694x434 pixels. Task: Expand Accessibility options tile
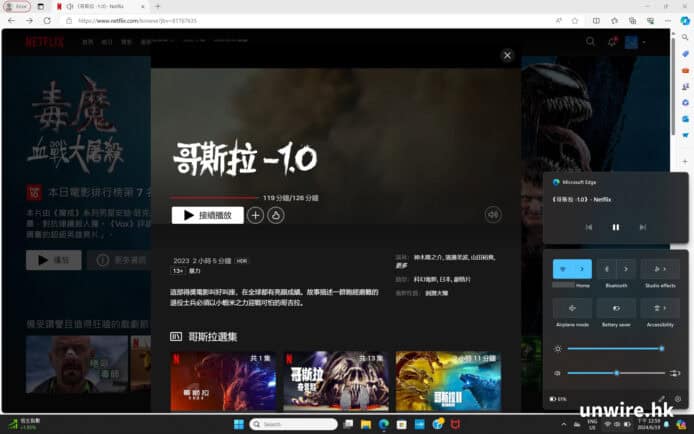click(x=660, y=309)
